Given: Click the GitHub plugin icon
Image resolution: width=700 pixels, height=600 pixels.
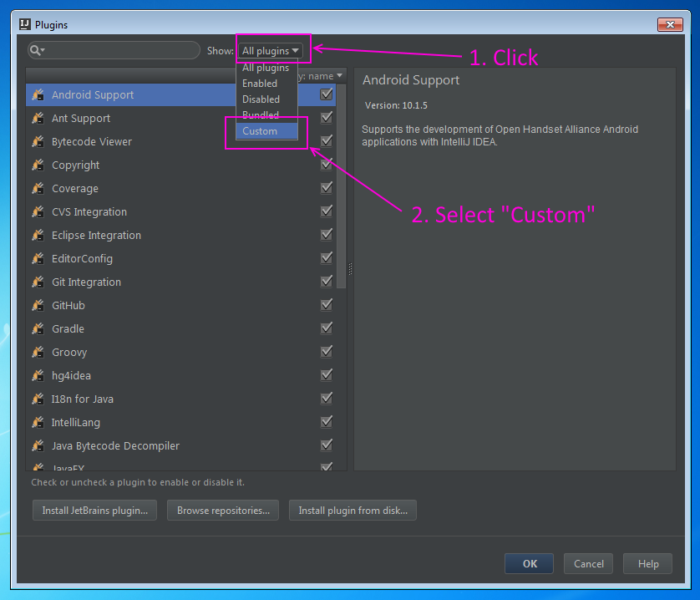Looking at the screenshot, I should pos(38,305).
